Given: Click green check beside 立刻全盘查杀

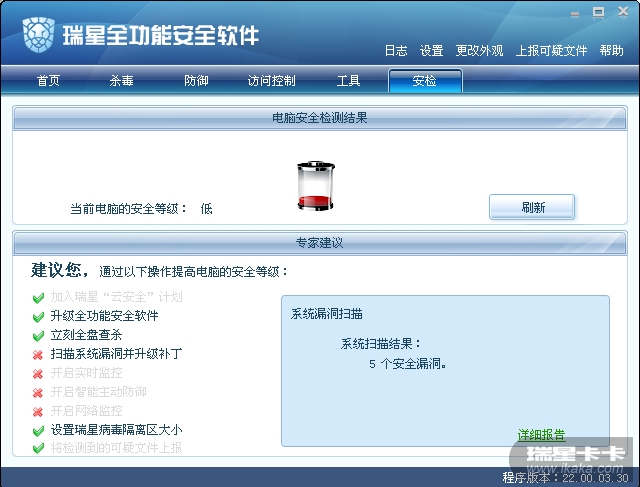Looking at the screenshot, I should coord(38,336).
